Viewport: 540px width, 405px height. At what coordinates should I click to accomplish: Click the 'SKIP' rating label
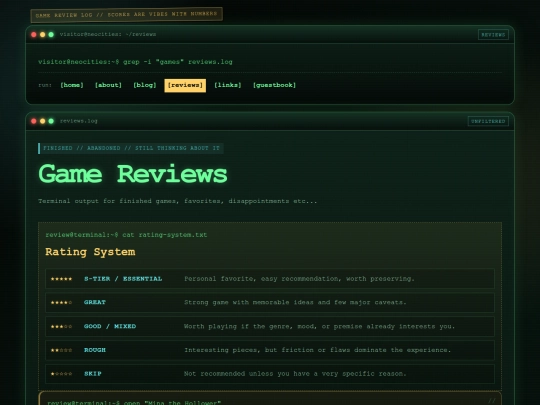coord(93,374)
